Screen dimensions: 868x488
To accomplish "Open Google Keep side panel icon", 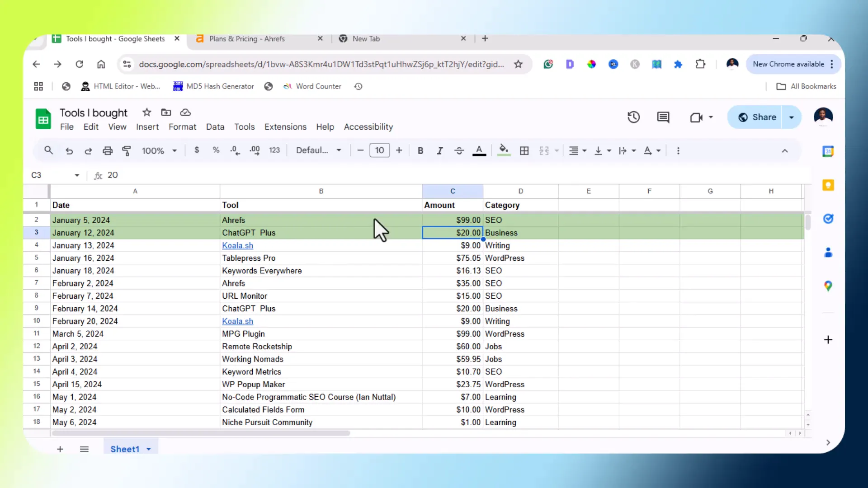I will point(828,185).
